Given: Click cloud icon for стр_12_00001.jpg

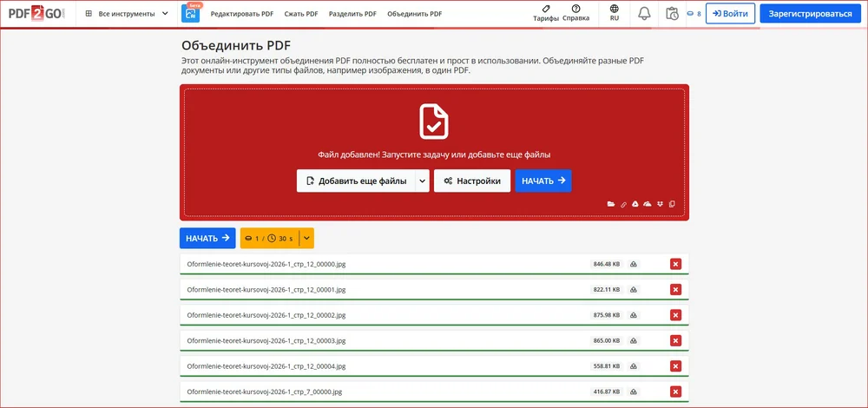Looking at the screenshot, I should click(x=634, y=290).
